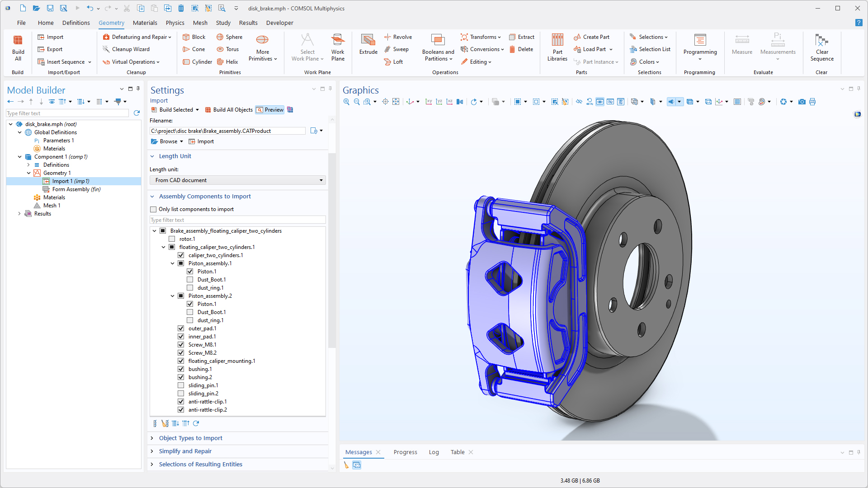Uncheck the outer_pad.1 checkbox
Image resolution: width=868 pixels, height=488 pixels.
pos(181,328)
